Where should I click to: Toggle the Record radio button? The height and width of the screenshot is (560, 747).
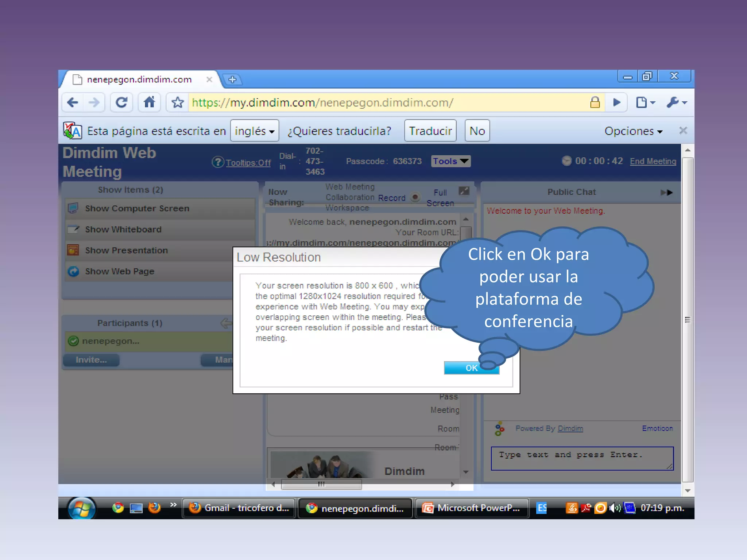click(415, 197)
